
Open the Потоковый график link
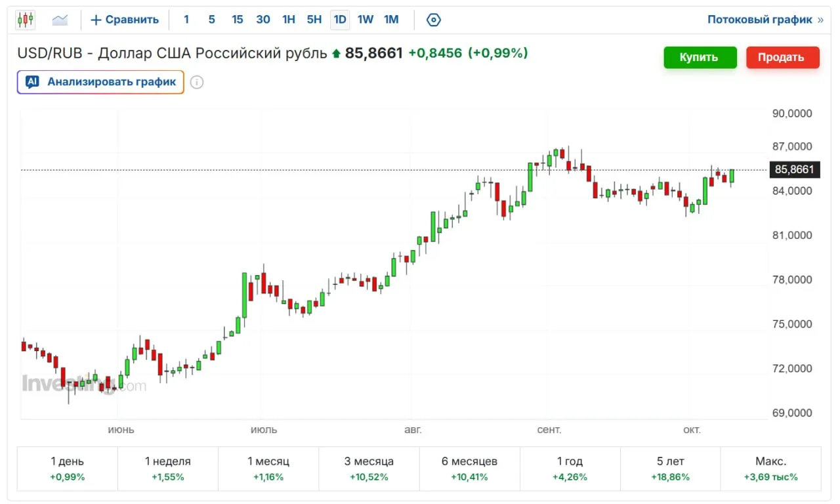(x=765, y=20)
